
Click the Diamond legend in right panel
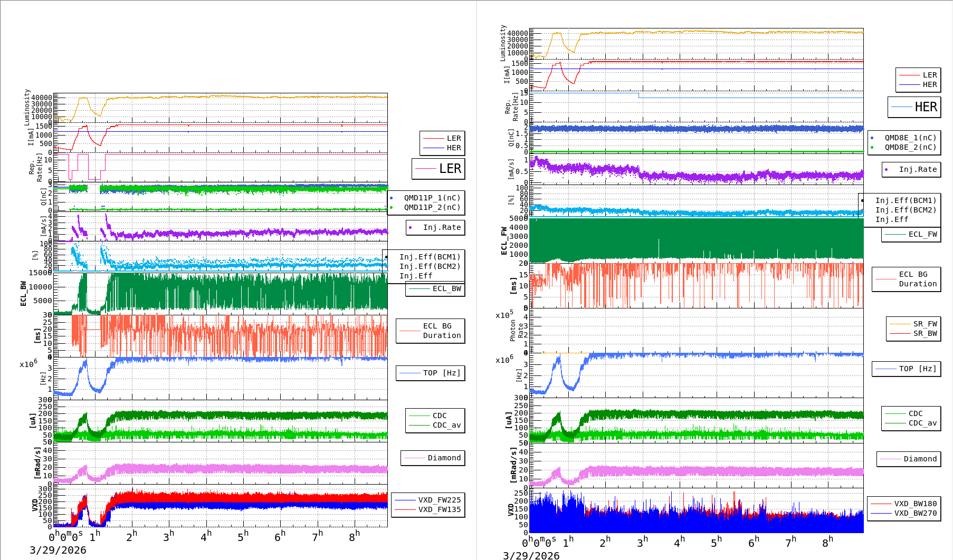click(920, 459)
